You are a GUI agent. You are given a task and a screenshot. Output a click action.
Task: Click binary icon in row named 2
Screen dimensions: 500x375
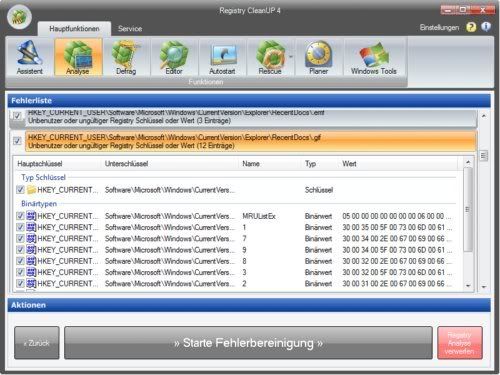pyautogui.click(x=31, y=284)
